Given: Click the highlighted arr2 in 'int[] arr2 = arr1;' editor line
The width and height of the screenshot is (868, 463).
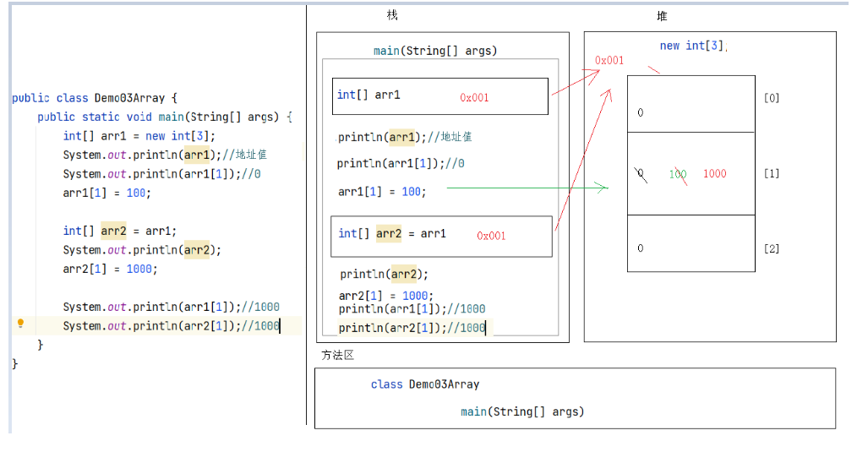Looking at the screenshot, I should pos(112,231).
